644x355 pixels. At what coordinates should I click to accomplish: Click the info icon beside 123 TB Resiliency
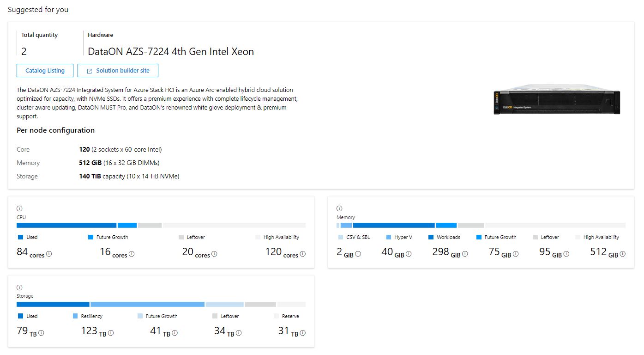pyautogui.click(x=111, y=333)
